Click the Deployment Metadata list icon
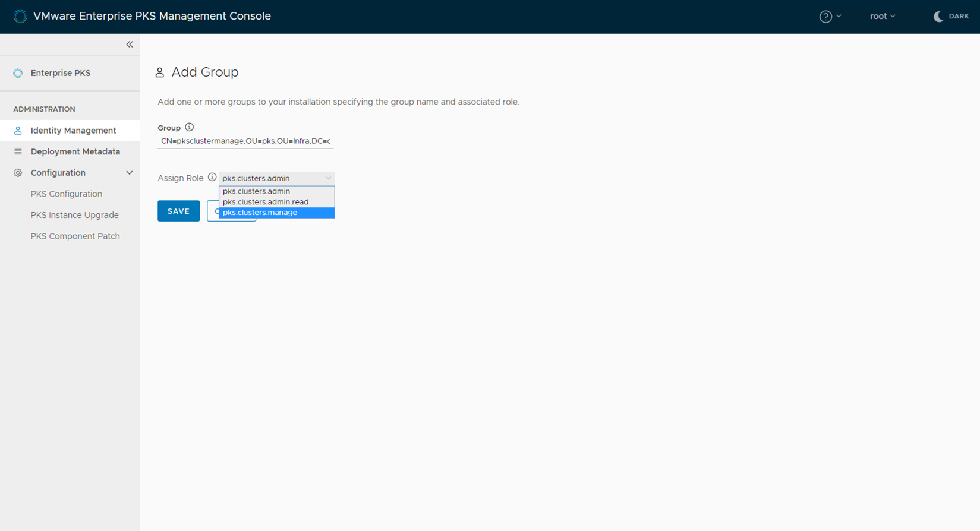 click(x=18, y=152)
